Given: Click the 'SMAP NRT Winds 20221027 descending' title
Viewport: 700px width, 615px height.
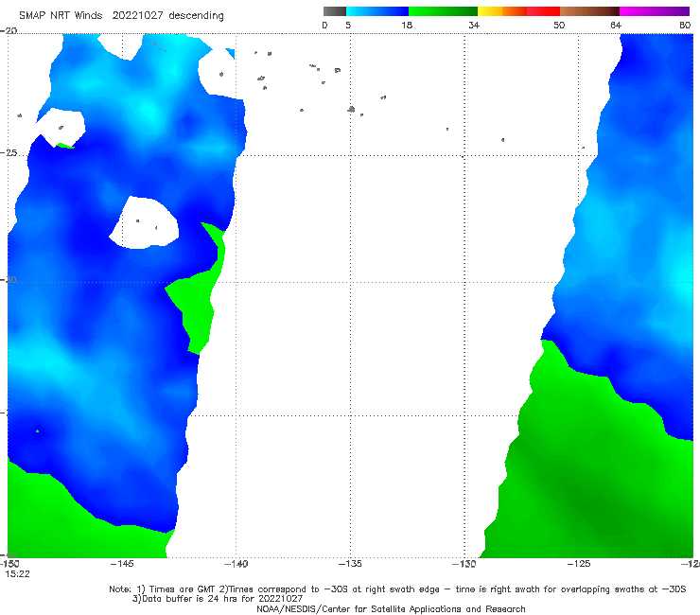Looking at the screenshot, I should click(121, 15).
